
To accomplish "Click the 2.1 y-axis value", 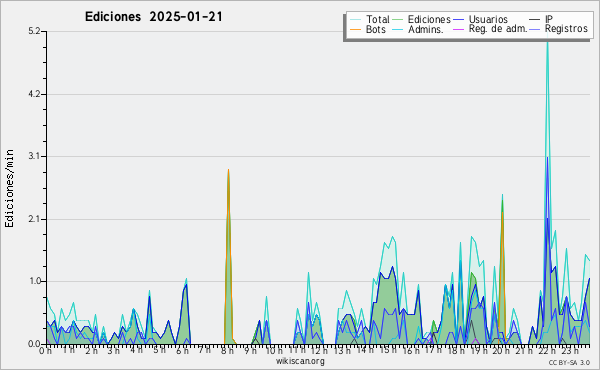I will pos(34,219).
